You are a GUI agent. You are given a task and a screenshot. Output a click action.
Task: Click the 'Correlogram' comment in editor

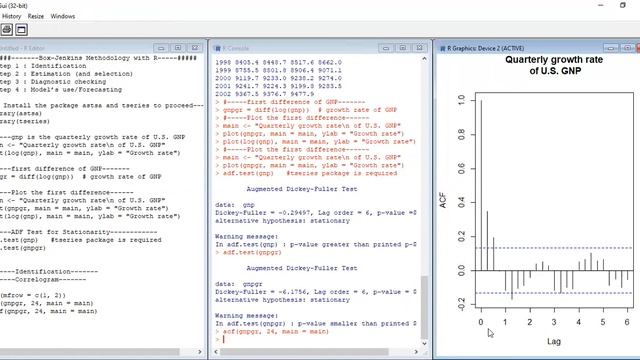43,280
